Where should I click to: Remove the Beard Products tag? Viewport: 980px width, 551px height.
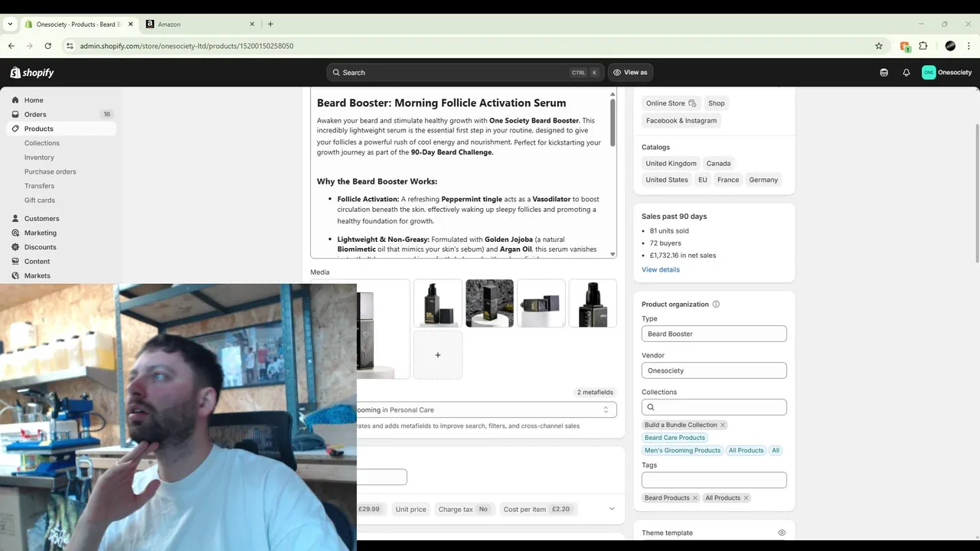pyautogui.click(x=695, y=498)
